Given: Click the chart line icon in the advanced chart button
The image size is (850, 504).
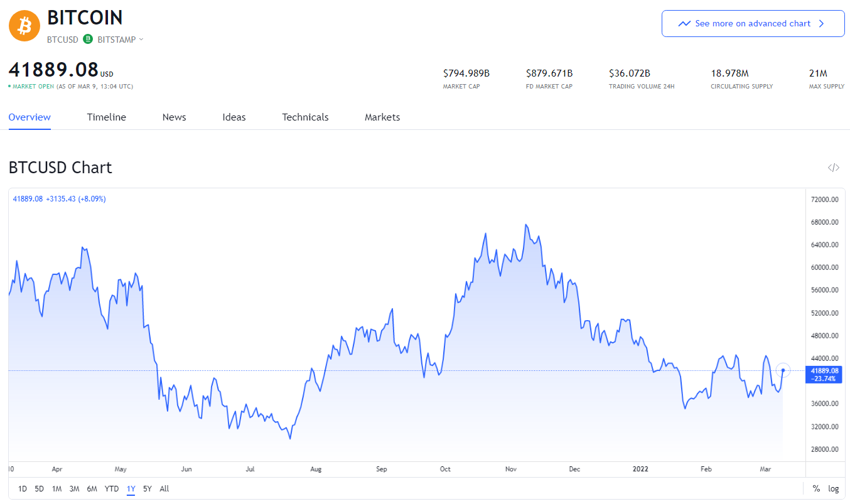Looking at the screenshot, I should pyautogui.click(x=684, y=24).
